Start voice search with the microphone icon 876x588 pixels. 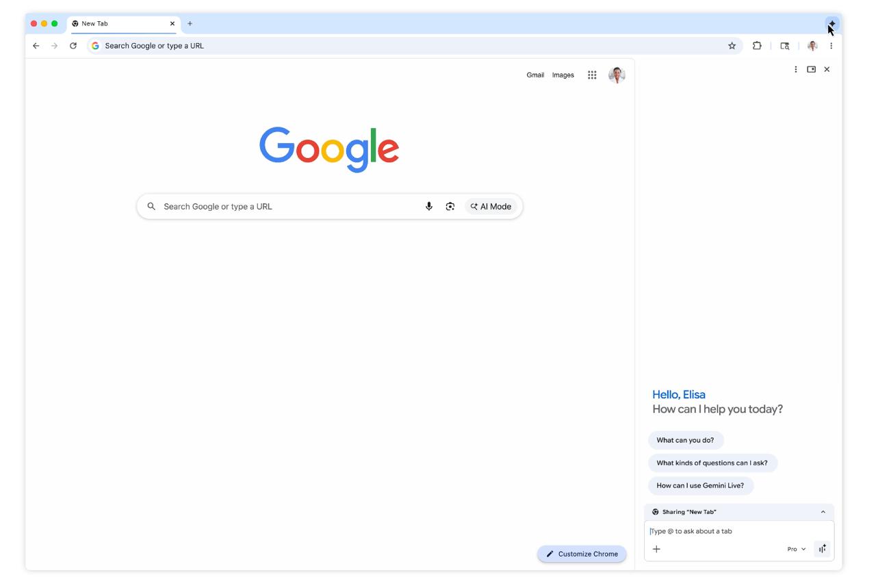point(429,206)
